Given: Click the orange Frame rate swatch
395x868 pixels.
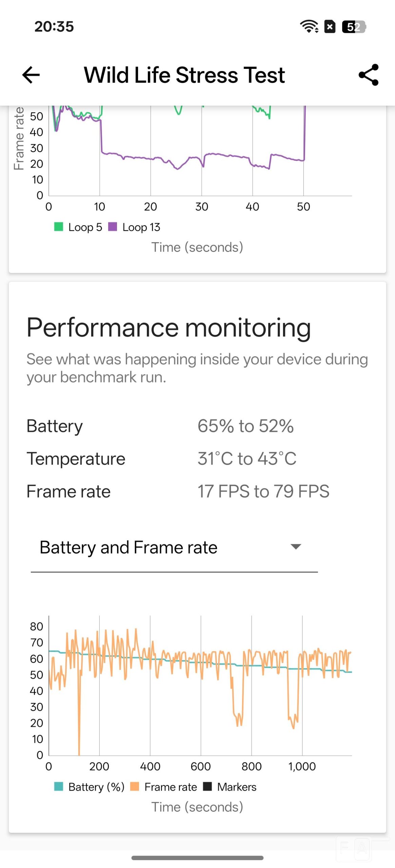Looking at the screenshot, I should (x=135, y=786).
